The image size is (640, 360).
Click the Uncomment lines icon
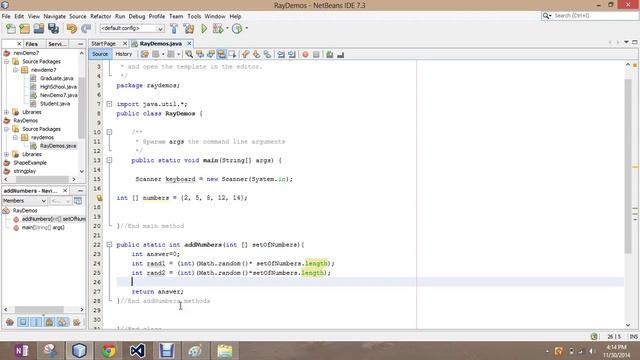click(340, 54)
